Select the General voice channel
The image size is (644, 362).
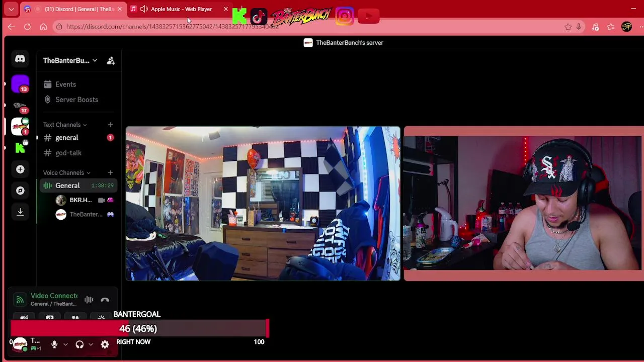point(78,186)
